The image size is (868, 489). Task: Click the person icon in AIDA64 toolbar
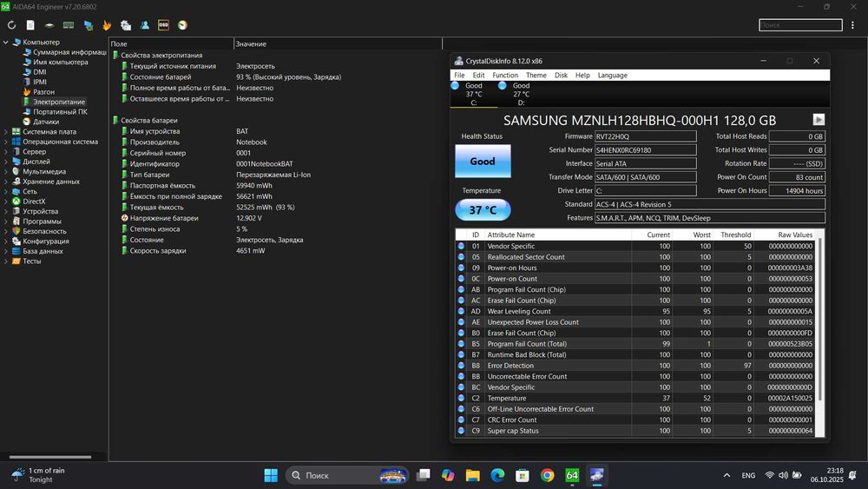click(x=144, y=25)
